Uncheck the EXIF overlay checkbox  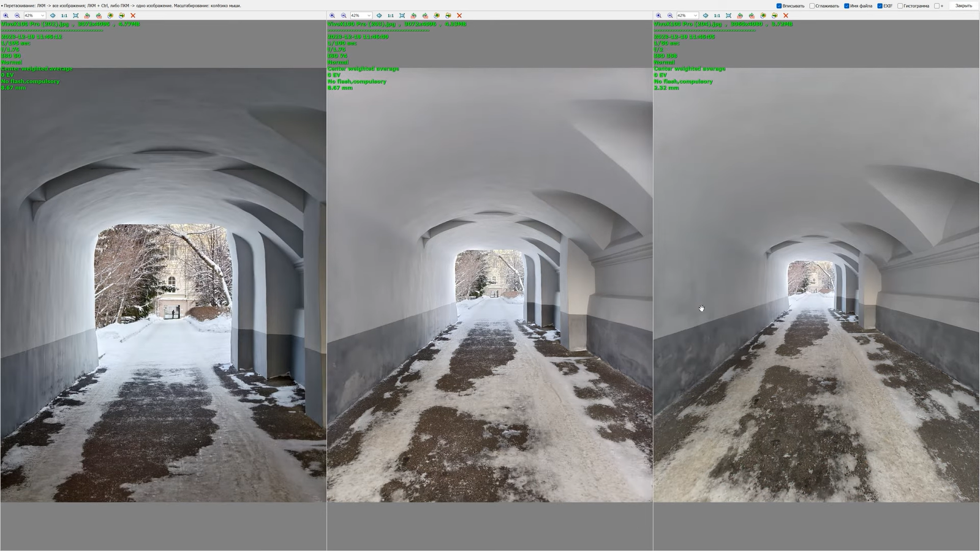880,6
